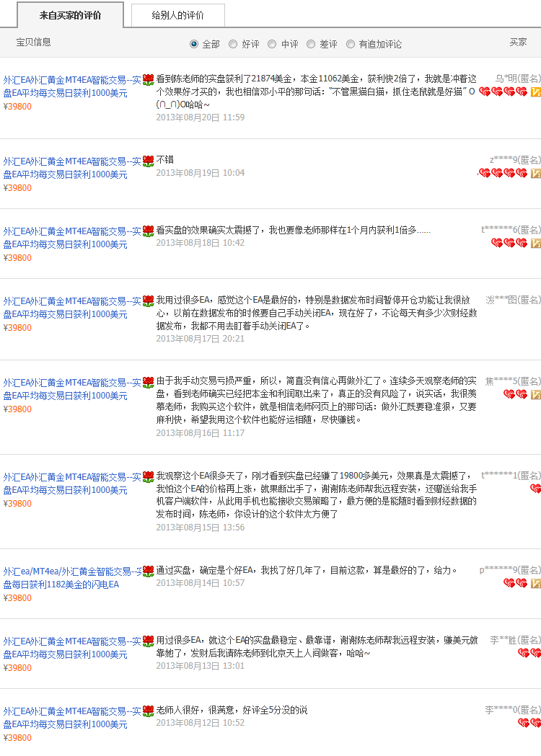The height and width of the screenshot is (756, 541).
Task: Click the flower icon beside the 通过实盘 review
Action: click(149, 572)
